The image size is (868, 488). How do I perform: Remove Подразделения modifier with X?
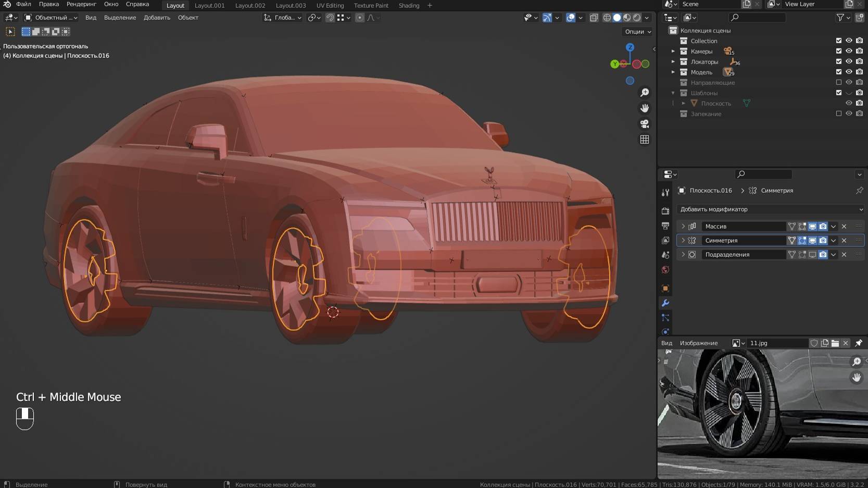[x=844, y=254]
